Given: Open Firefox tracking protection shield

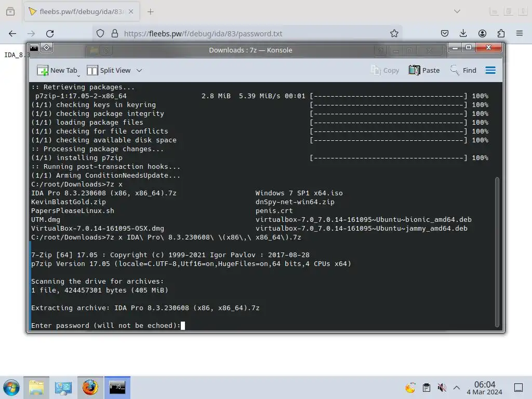Looking at the screenshot, I should [x=100, y=33].
